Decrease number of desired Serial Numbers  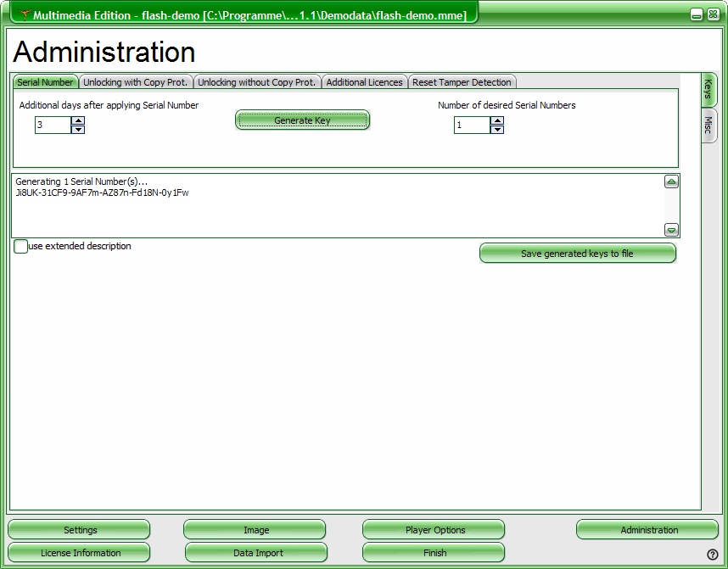(497, 130)
